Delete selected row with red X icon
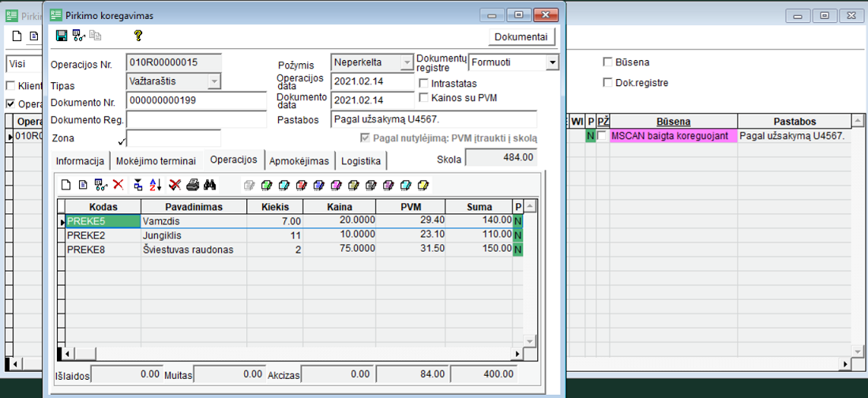 click(x=118, y=185)
